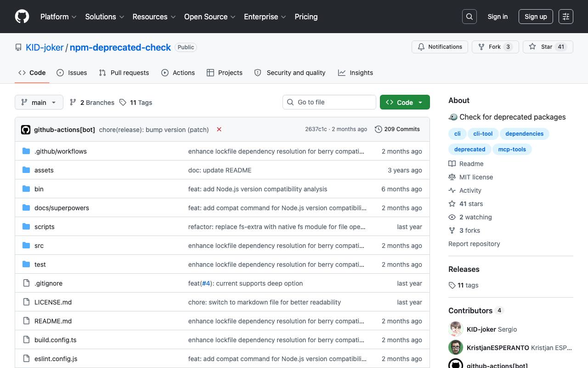Screen dimensions: 588x368
Task: Click the book icon next to Readme
Action: click(452, 164)
